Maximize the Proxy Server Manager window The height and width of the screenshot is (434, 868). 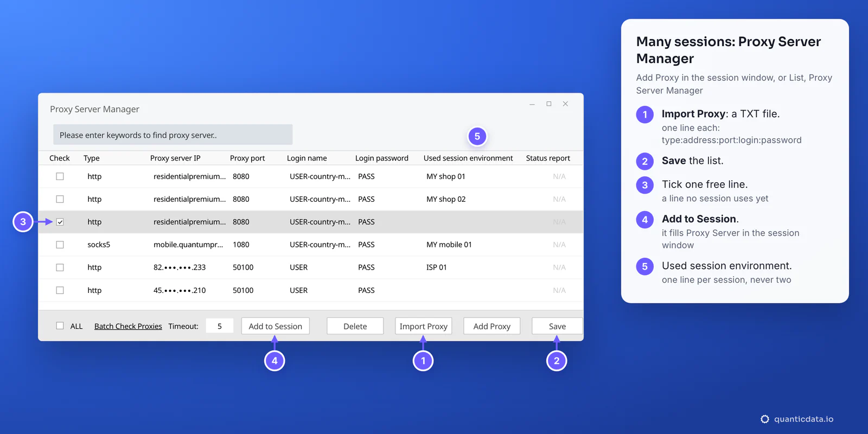click(549, 104)
